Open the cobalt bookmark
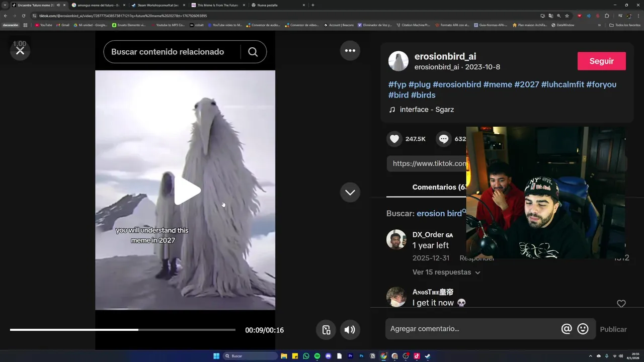The image size is (644, 362). pos(197,25)
